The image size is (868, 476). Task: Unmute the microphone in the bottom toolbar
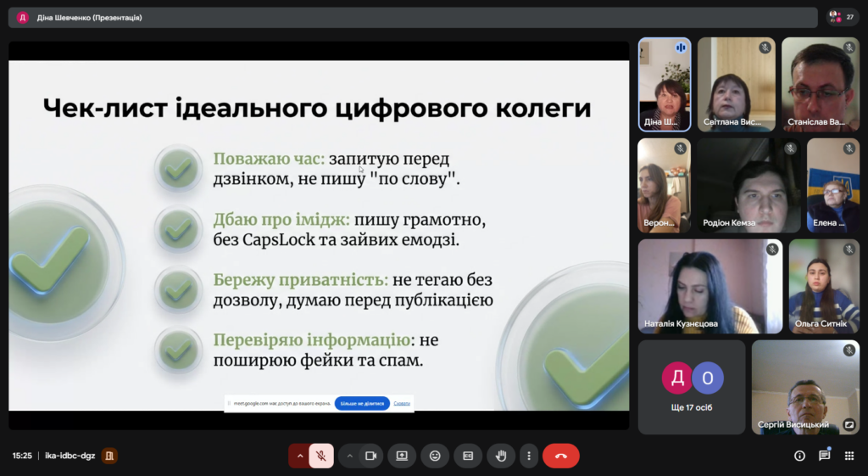click(321, 456)
